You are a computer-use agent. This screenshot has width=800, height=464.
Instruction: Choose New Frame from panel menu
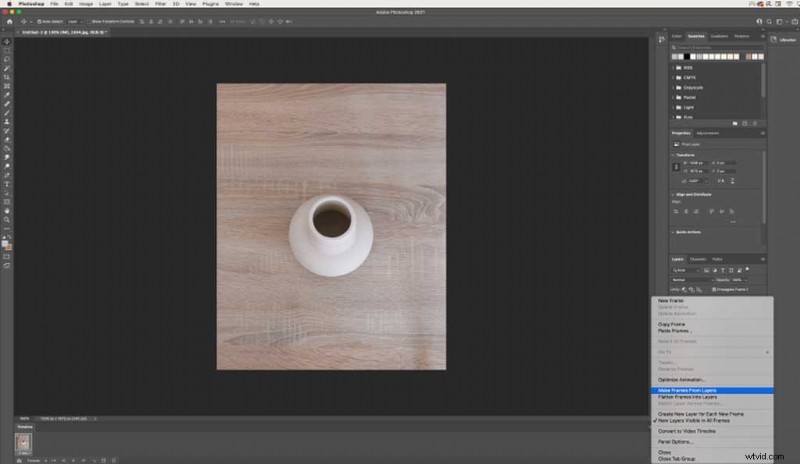pyautogui.click(x=712, y=301)
